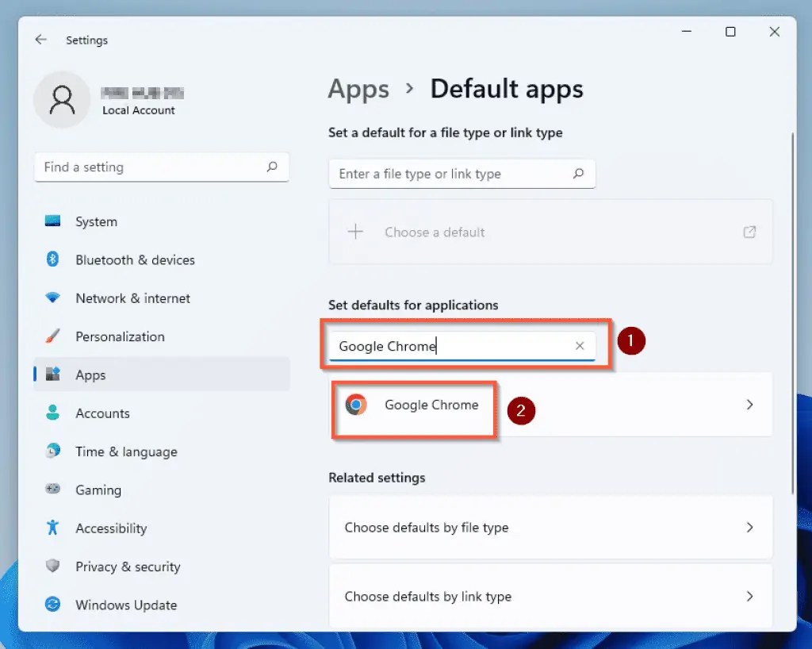
Task: Click Choose defaults by link type
Action: tap(550, 596)
